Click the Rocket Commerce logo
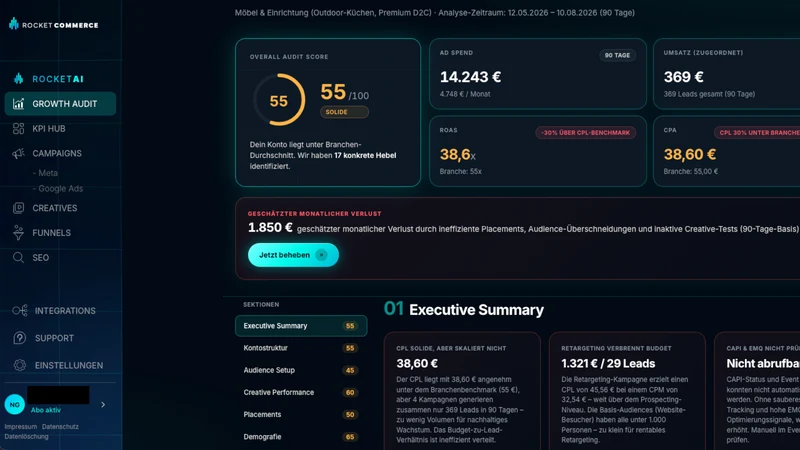Screen dimensions: 800x450 pyautogui.click(x=54, y=24)
